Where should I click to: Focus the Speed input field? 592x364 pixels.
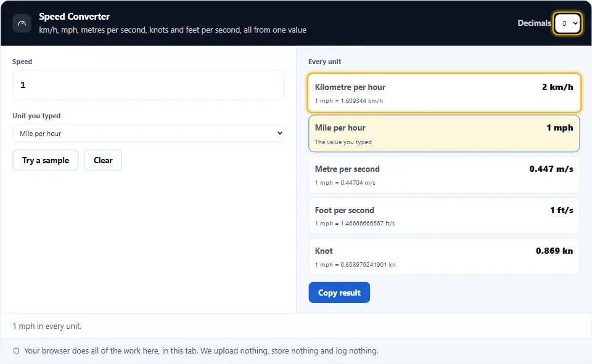149,85
